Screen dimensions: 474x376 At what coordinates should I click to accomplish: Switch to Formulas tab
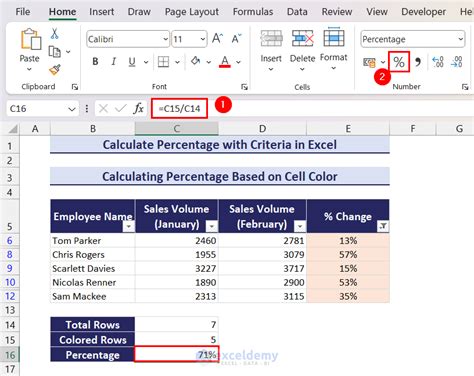(253, 12)
